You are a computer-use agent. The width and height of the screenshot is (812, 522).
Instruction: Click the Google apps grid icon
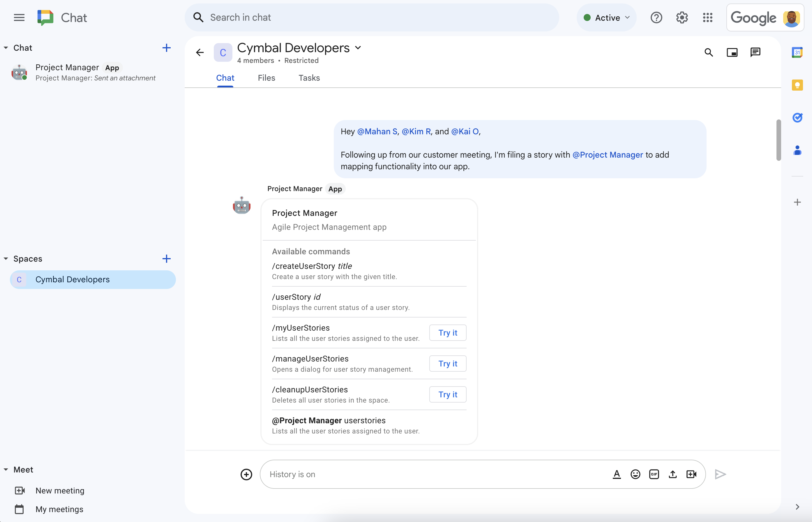[708, 17]
